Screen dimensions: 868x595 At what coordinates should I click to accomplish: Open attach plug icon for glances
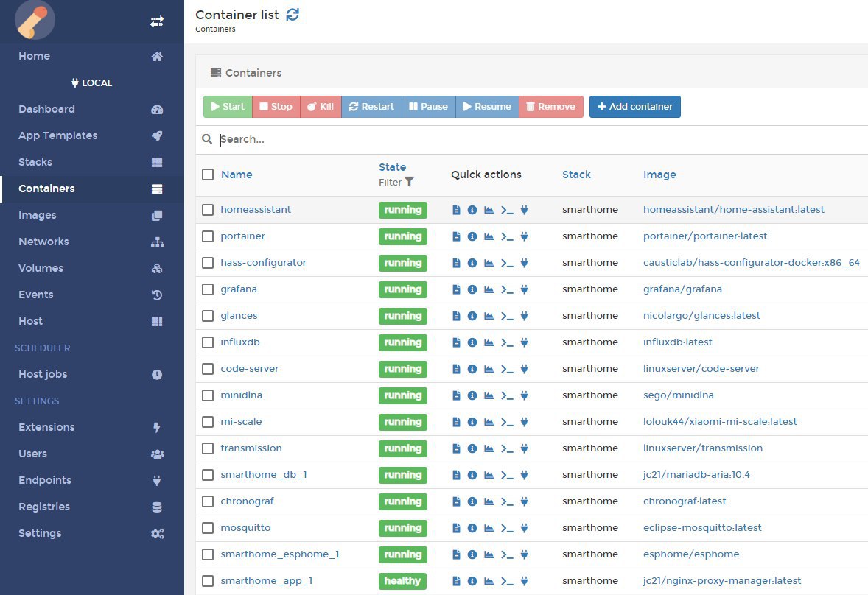click(x=524, y=317)
